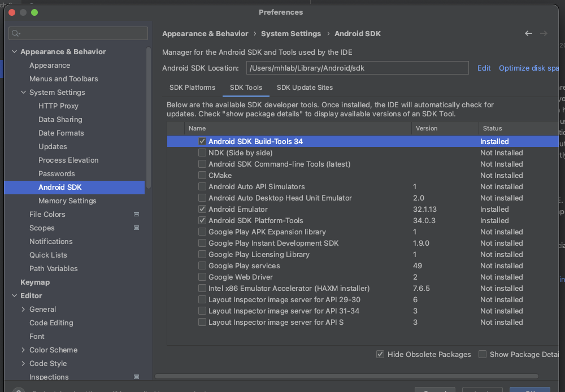Open Date Formats settings
The width and height of the screenshot is (565, 392).
(61, 133)
